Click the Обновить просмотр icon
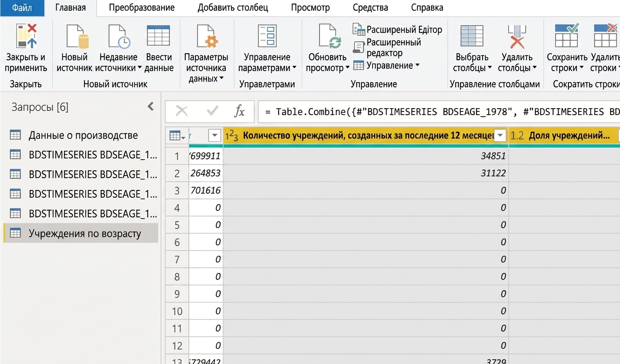 click(330, 36)
